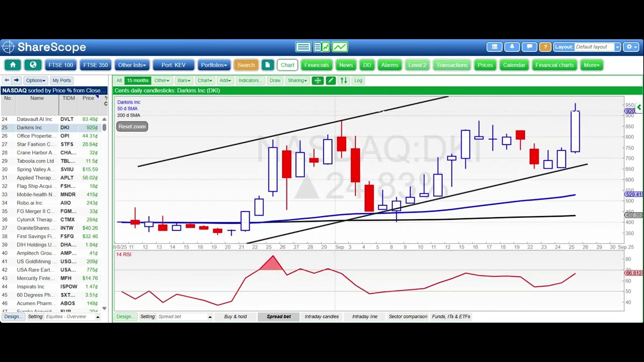This screenshot has height=362, width=644.
Task: Click the ShareScope logo
Action: tap(44, 47)
